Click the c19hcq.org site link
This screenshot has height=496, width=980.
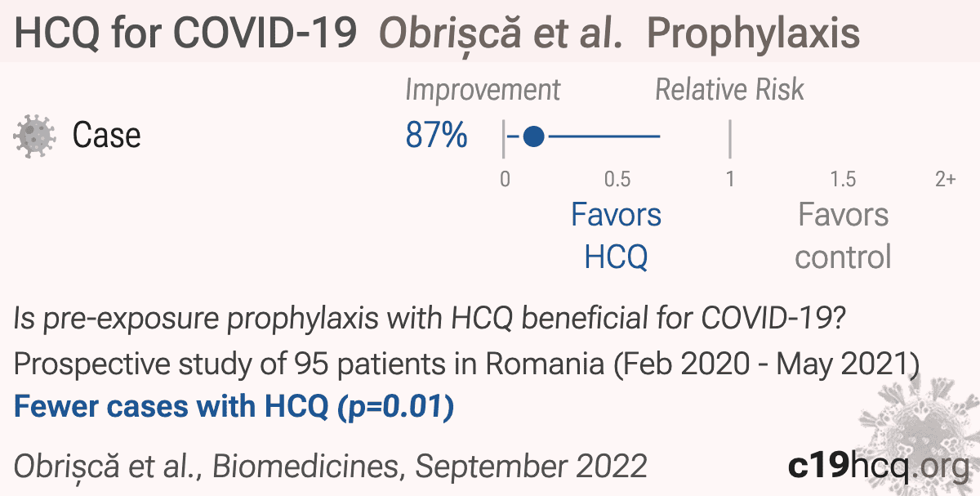(877, 466)
